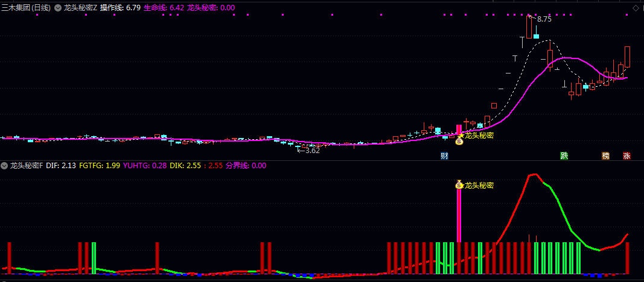Click the 8.75 high price label
The width and height of the screenshot is (644, 282).
click(544, 19)
